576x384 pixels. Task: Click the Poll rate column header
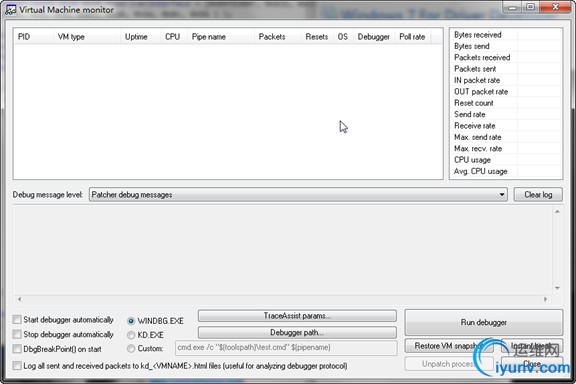[x=413, y=37]
